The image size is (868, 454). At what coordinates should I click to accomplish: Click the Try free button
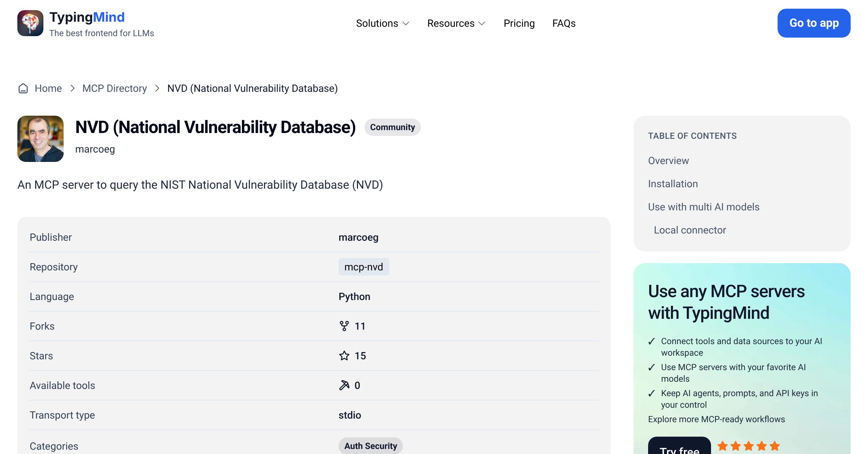pyautogui.click(x=679, y=446)
